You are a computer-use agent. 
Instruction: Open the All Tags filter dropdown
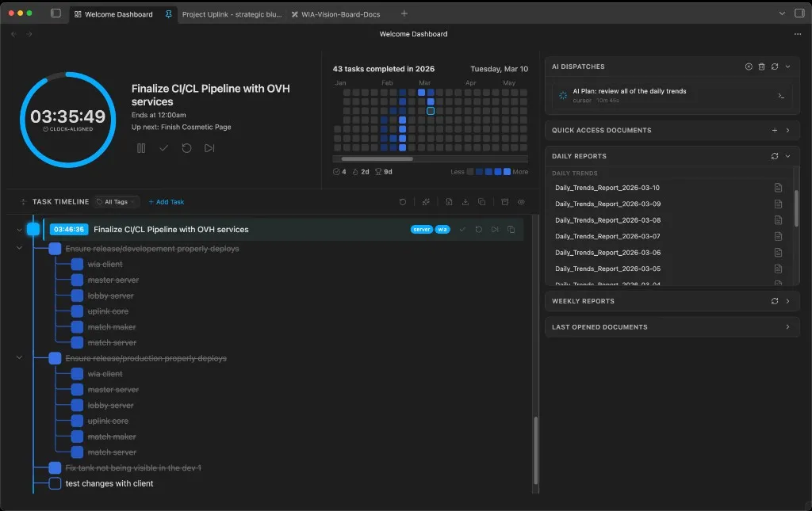pyautogui.click(x=117, y=202)
